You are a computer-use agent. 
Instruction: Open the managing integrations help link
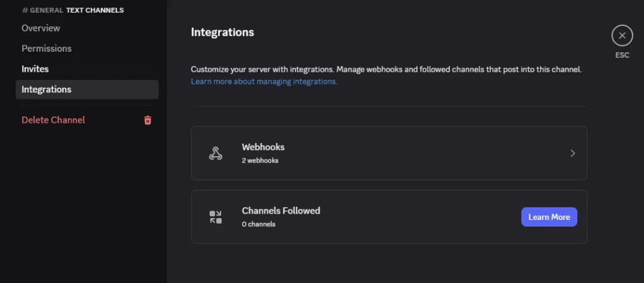(264, 81)
